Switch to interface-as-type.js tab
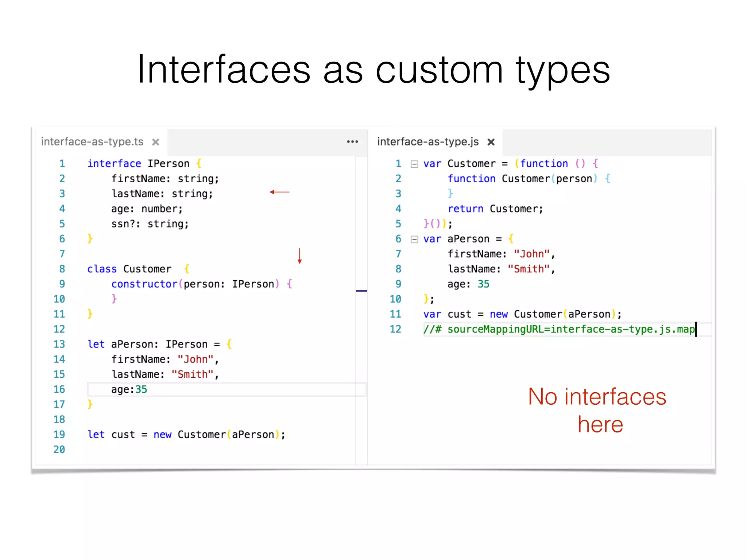 tap(428, 142)
